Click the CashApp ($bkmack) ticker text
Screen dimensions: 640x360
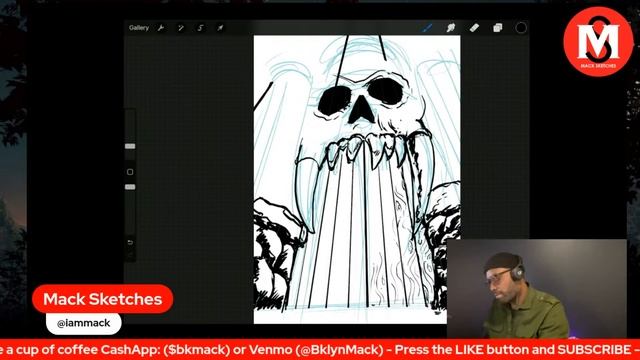click(x=165, y=350)
